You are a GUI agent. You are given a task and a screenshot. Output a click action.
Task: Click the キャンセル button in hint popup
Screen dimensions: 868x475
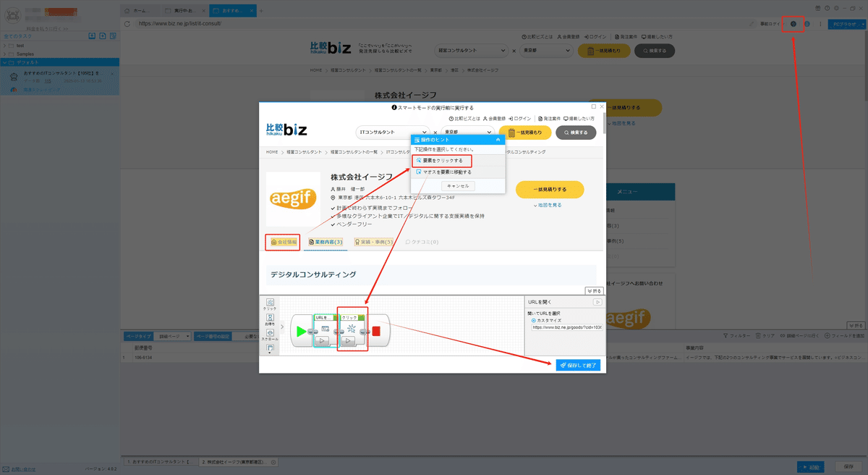458,186
